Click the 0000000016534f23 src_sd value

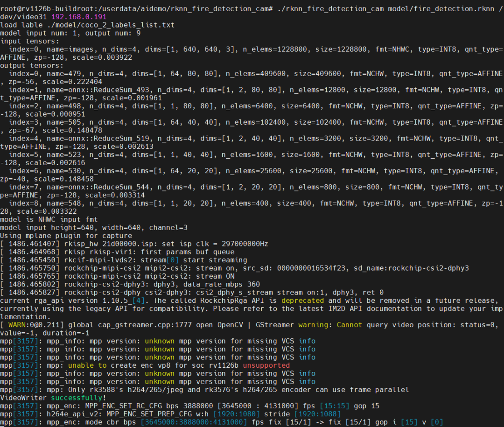pyautogui.click(x=311, y=268)
